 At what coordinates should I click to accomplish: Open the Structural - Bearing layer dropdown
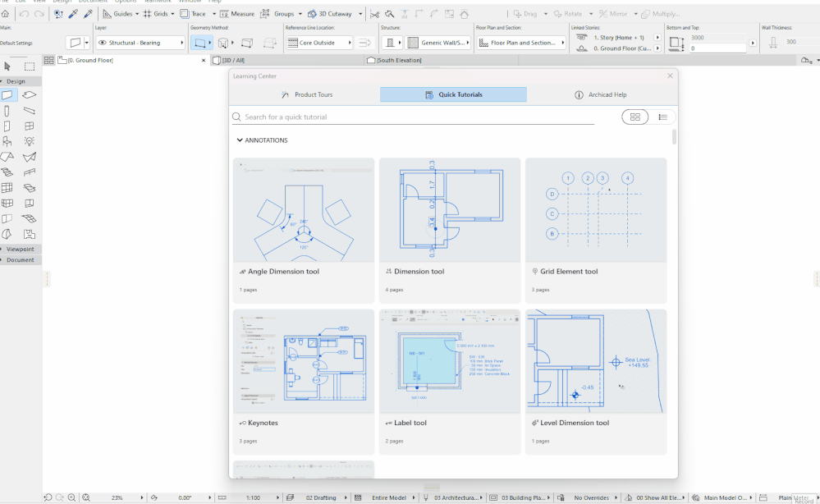point(140,43)
